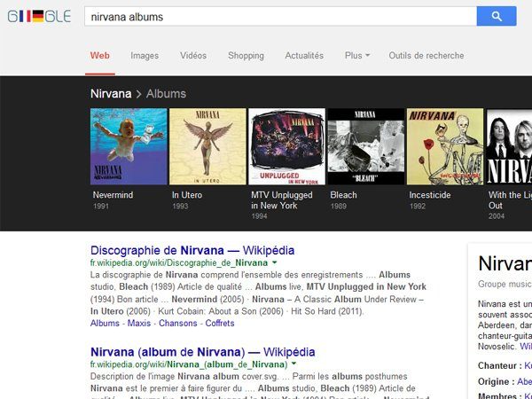Click the Nirvana breadcrumb in carousel header
Image resolution: width=532 pixels, height=399 pixels.
tap(111, 94)
